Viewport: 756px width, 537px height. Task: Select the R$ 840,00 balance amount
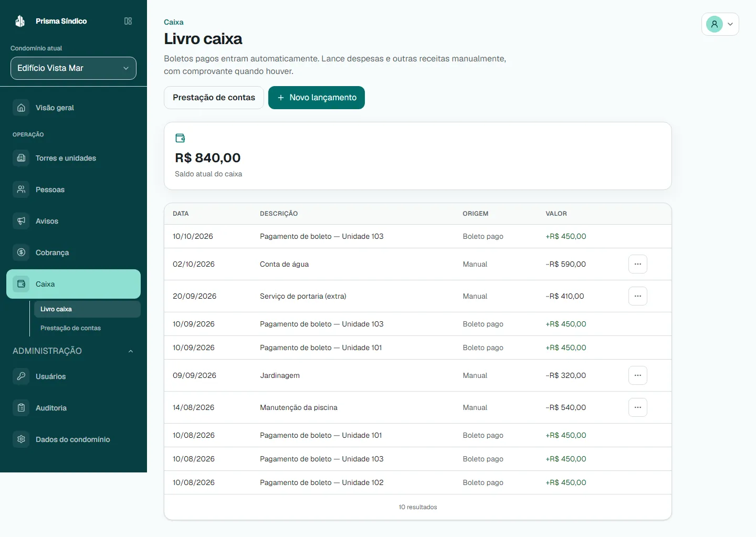click(208, 158)
